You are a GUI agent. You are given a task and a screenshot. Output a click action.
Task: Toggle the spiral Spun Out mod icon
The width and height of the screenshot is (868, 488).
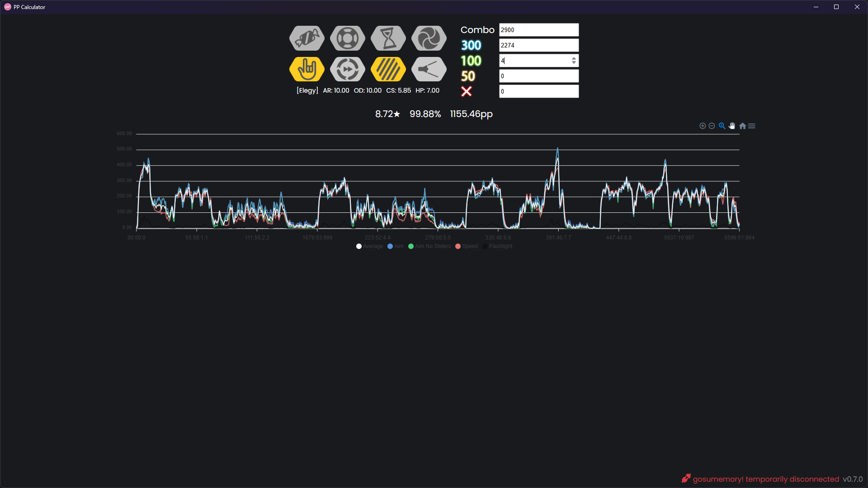[x=429, y=38]
